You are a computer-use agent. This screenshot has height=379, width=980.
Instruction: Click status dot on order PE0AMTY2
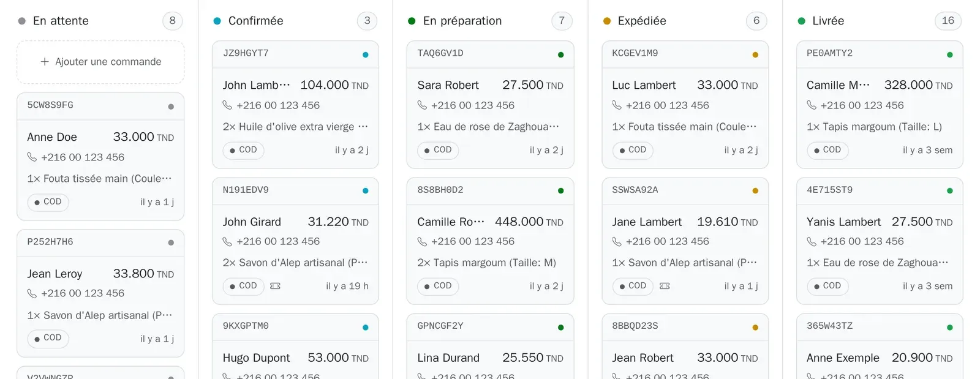pos(950,54)
